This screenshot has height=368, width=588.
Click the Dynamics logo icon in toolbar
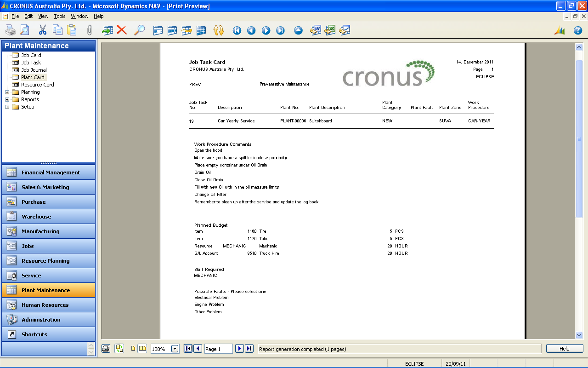[x=560, y=30]
